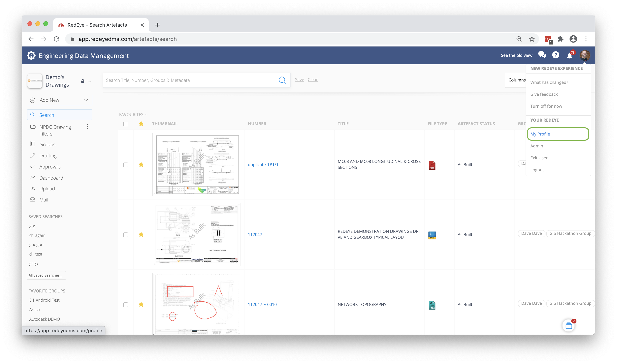Image resolution: width=617 pixels, height=364 pixels.
Task: Open favorite group Autodesk DEMO
Action: click(45, 319)
